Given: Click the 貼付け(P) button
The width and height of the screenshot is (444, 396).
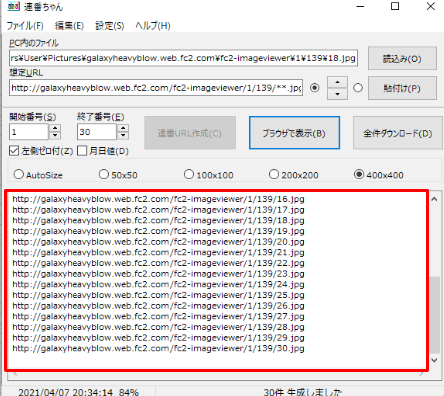Looking at the screenshot, I should pyautogui.click(x=402, y=88).
